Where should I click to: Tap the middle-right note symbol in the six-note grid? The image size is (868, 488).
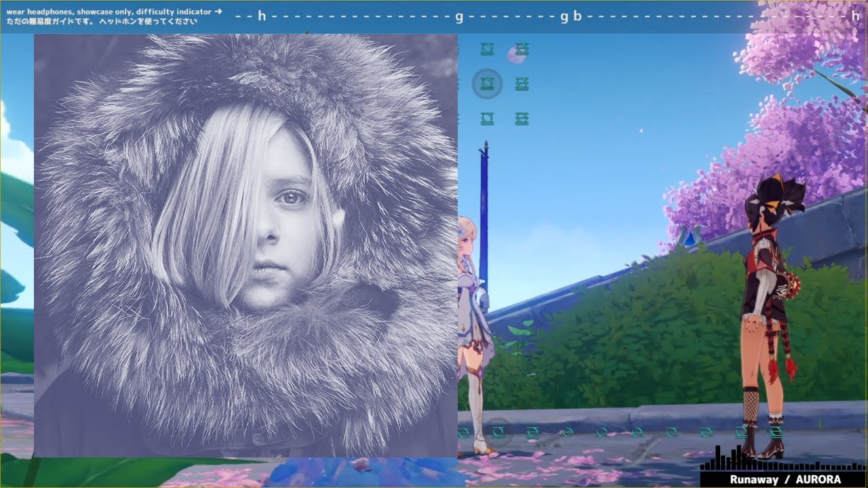[521, 84]
